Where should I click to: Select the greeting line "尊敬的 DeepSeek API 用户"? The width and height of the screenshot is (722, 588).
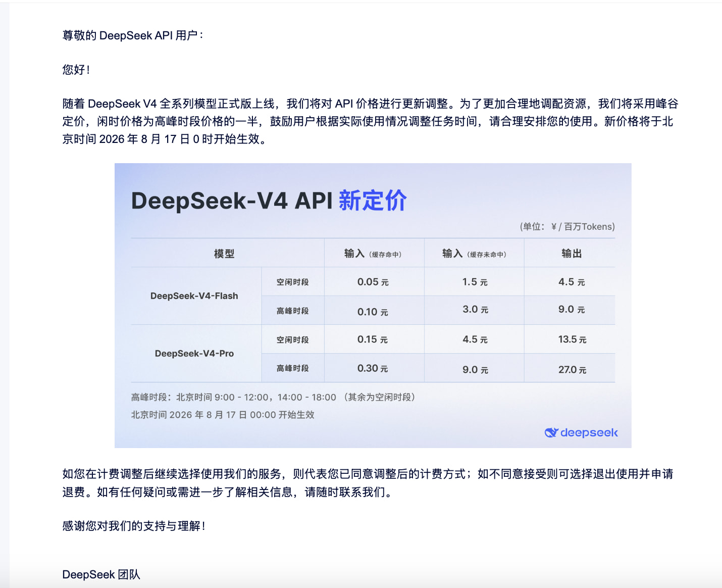tap(132, 35)
